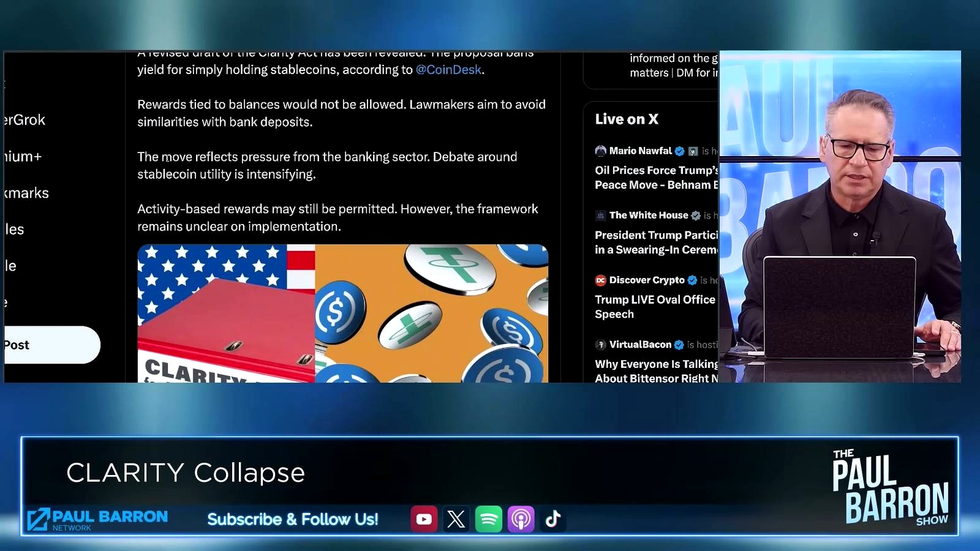Click Discover Crypto's verified badge
This screenshot has height=551, width=980.
692,280
